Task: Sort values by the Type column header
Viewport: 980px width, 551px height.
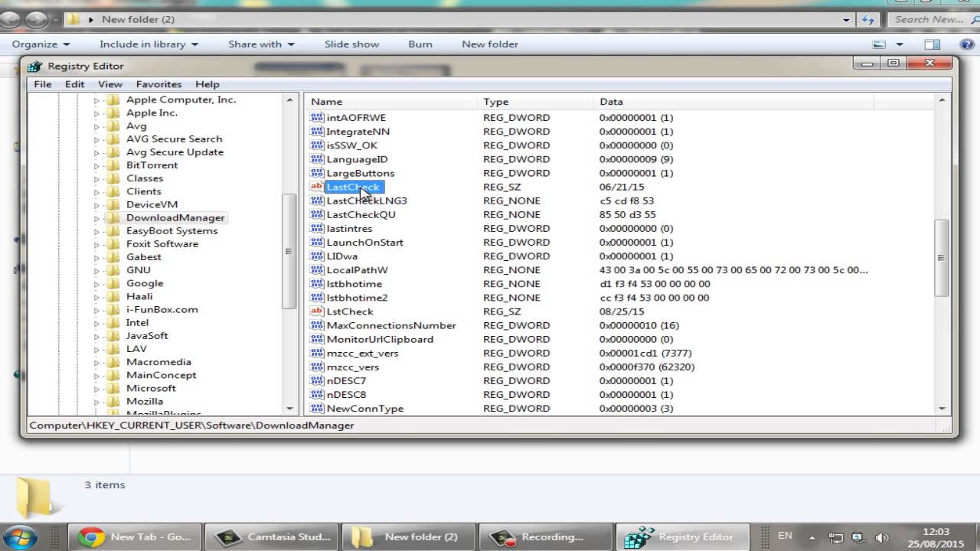Action: click(x=535, y=101)
